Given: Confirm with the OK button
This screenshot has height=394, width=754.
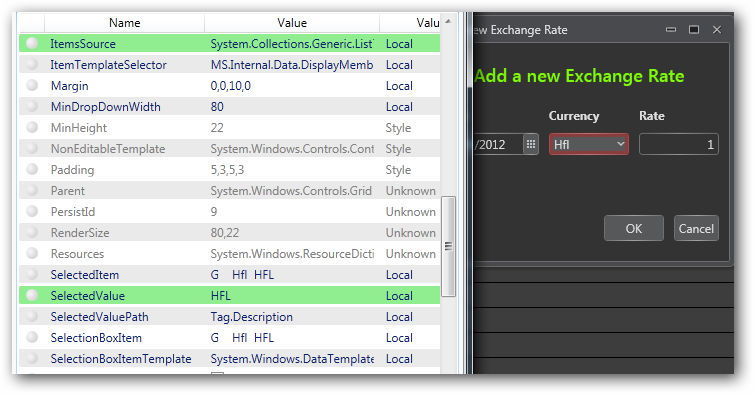Looking at the screenshot, I should 634,228.
